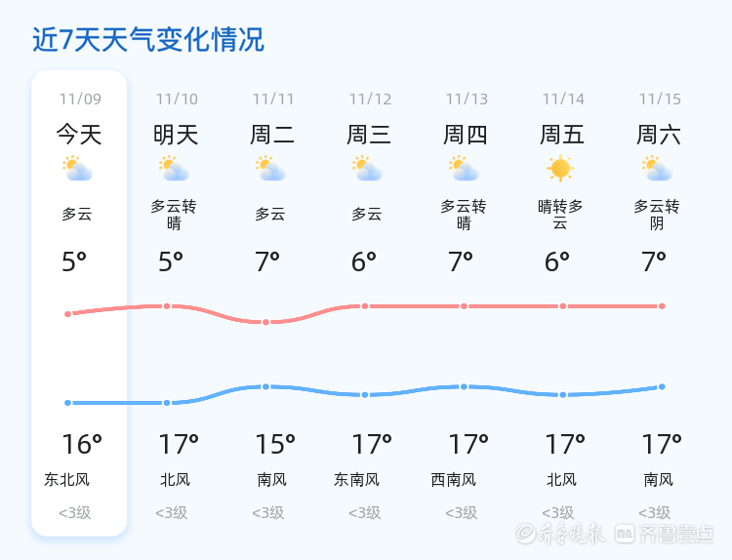Screen dimensions: 732x560
Task: Click the 周二 point on the red temperature line
Action: 265,322
